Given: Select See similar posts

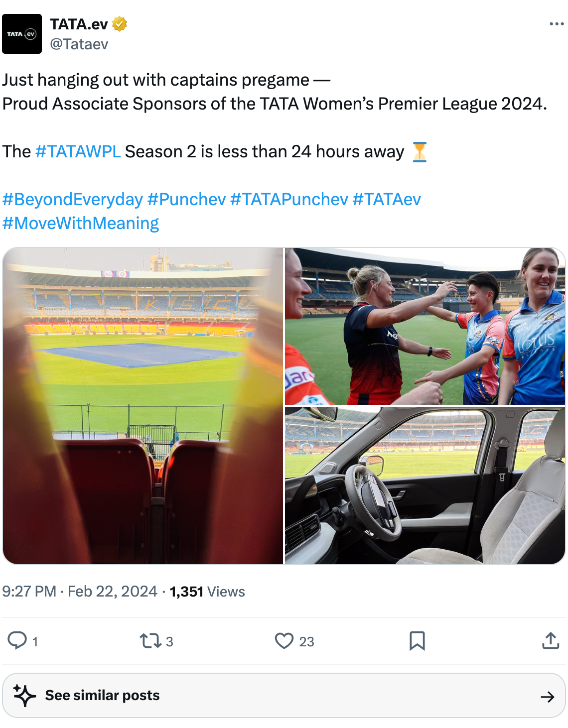Looking at the screenshot, I should click(x=102, y=694).
